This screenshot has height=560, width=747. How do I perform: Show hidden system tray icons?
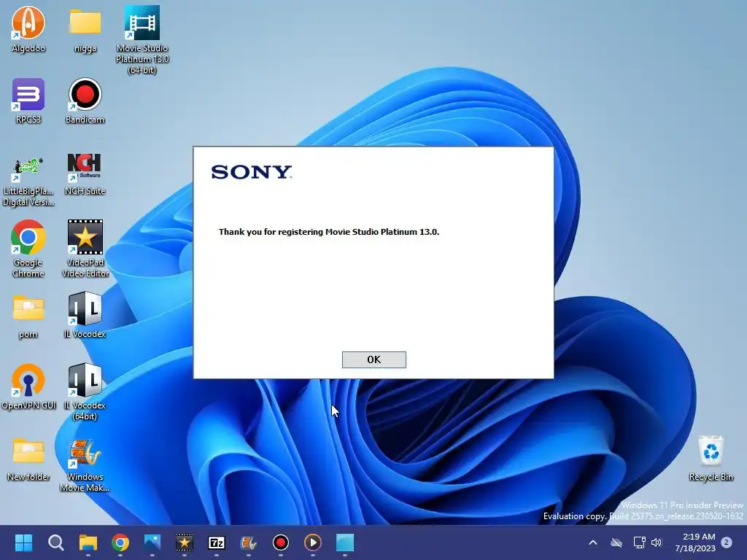click(593, 542)
